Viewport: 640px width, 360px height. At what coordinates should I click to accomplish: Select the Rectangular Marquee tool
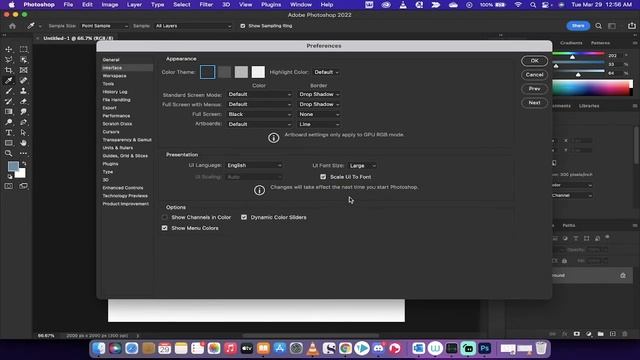(x=24, y=49)
